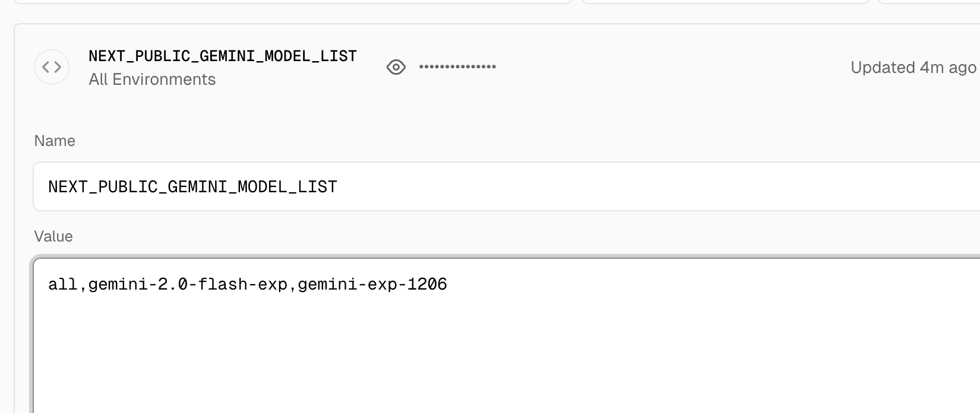Click empty header space left of Updated timestamp
Image resolution: width=980 pixels, height=413 pixels.
pyautogui.click(x=671, y=67)
